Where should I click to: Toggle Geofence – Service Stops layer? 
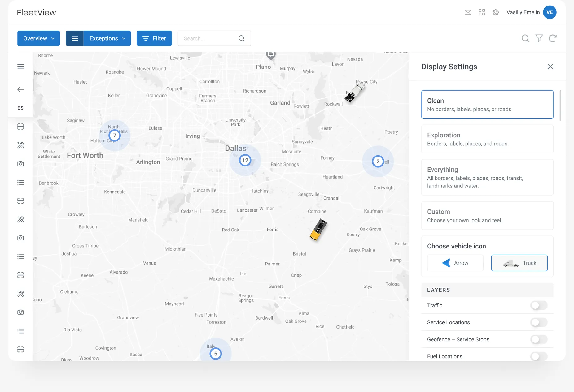[x=539, y=339]
